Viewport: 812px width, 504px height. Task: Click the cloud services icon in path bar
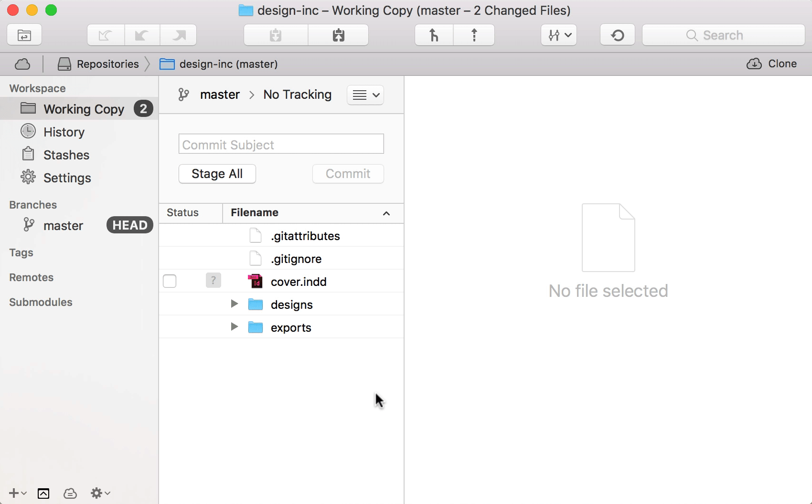22,64
